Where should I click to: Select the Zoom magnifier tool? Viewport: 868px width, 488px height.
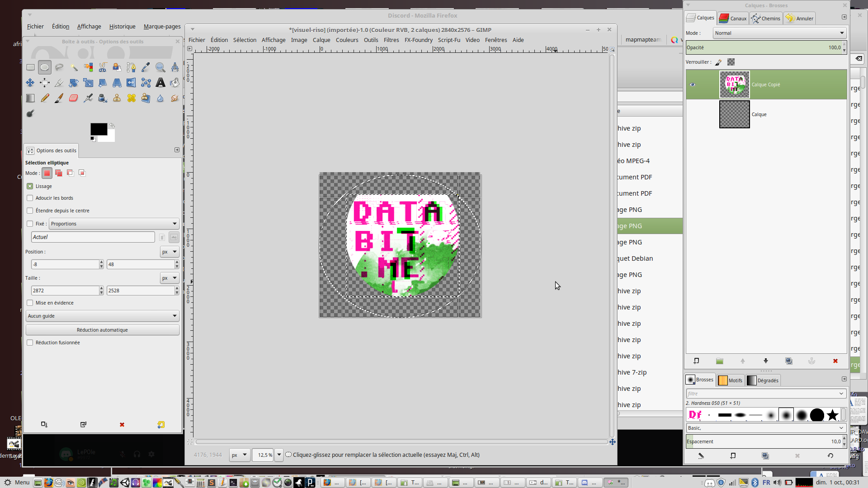click(160, 68)
